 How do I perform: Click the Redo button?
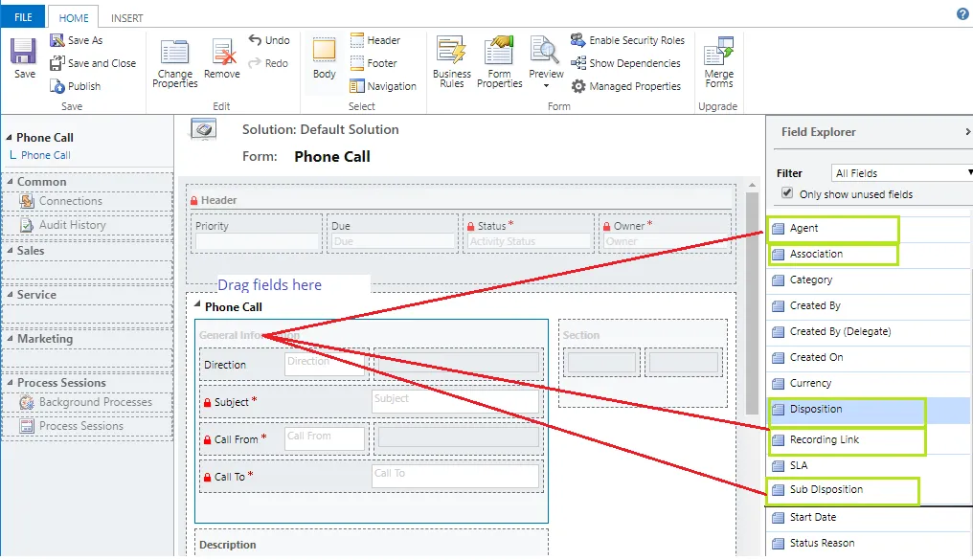pyautogui.click(x=268, y=63)
